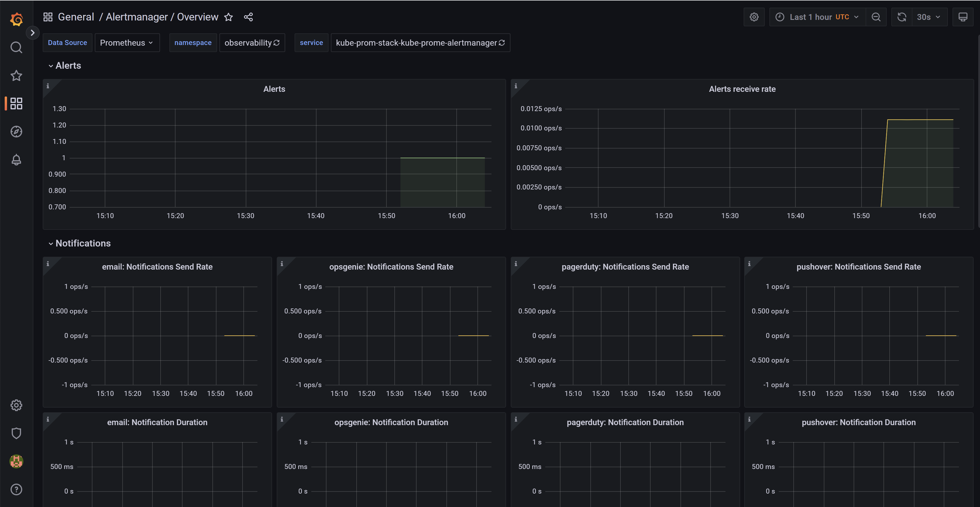The height and width of the screenshot is (507, 980).
Task: Show info for Alerts receive rate panel
Action: pyautogui.click(x=516, y=86)
